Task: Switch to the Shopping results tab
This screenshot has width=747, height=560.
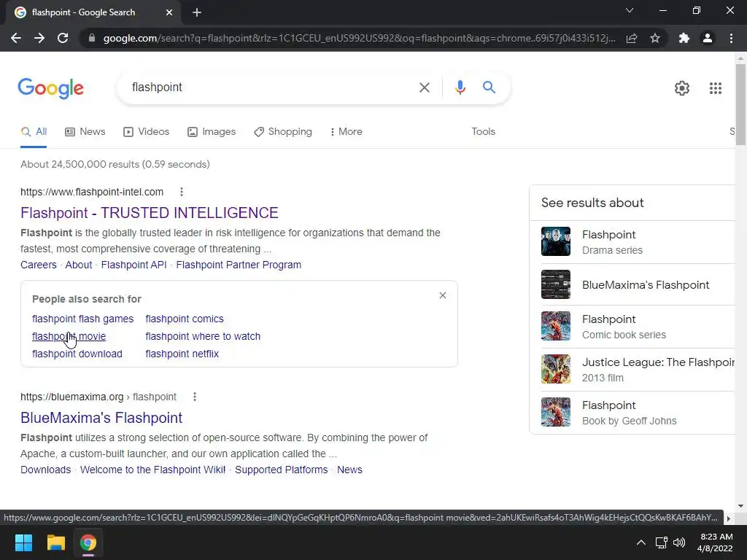Action: (283, 131)
